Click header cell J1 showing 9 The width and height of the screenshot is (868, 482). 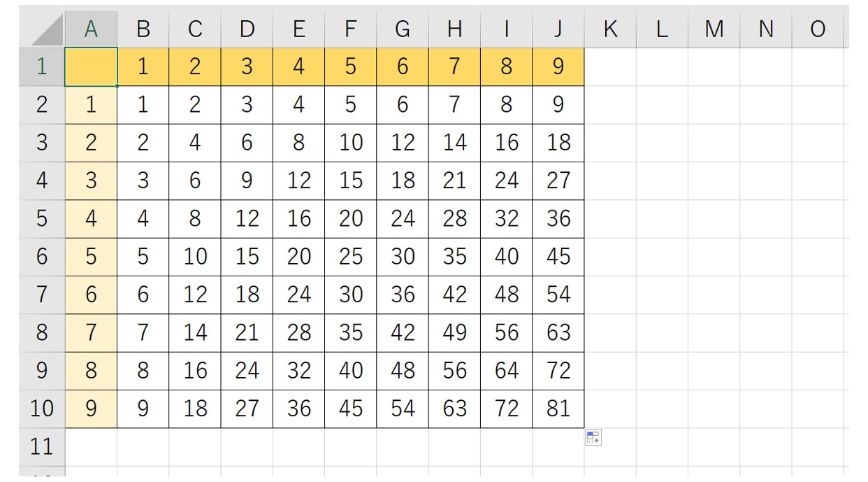pos(558,66)
